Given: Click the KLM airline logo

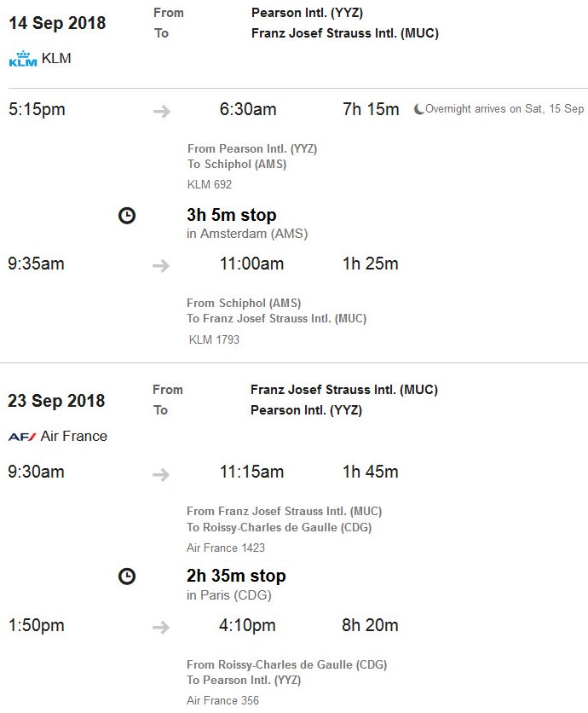Looking at the screenshot, I should pyautogui.click(x=23, y=59).
